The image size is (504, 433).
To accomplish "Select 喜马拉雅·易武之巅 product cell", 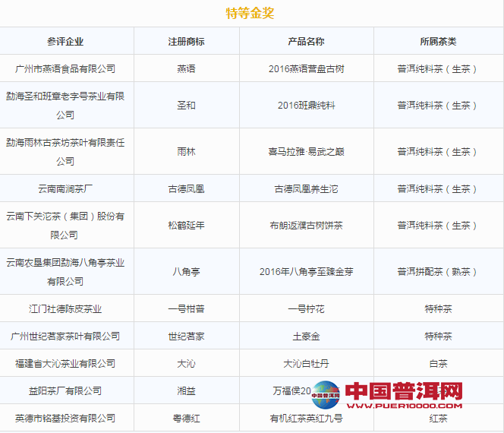I will click(x=307, y=151).
